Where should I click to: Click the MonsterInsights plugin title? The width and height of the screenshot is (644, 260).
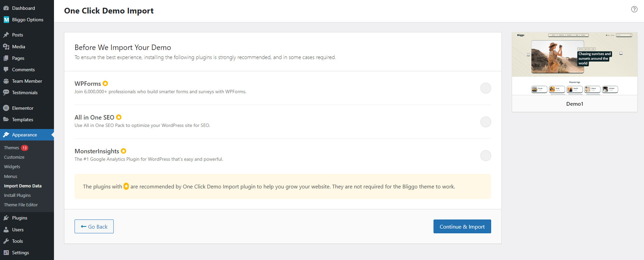(97, 151)
